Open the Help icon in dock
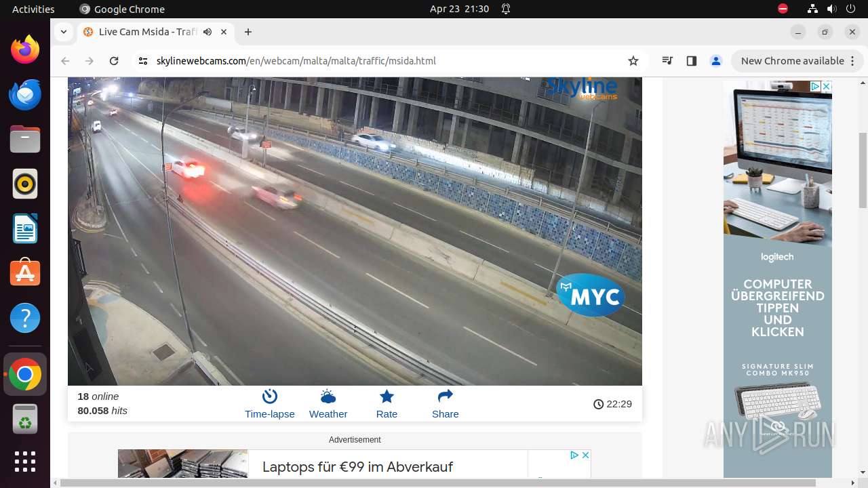This screenshot has width=868, height=488. pos(25,319)
